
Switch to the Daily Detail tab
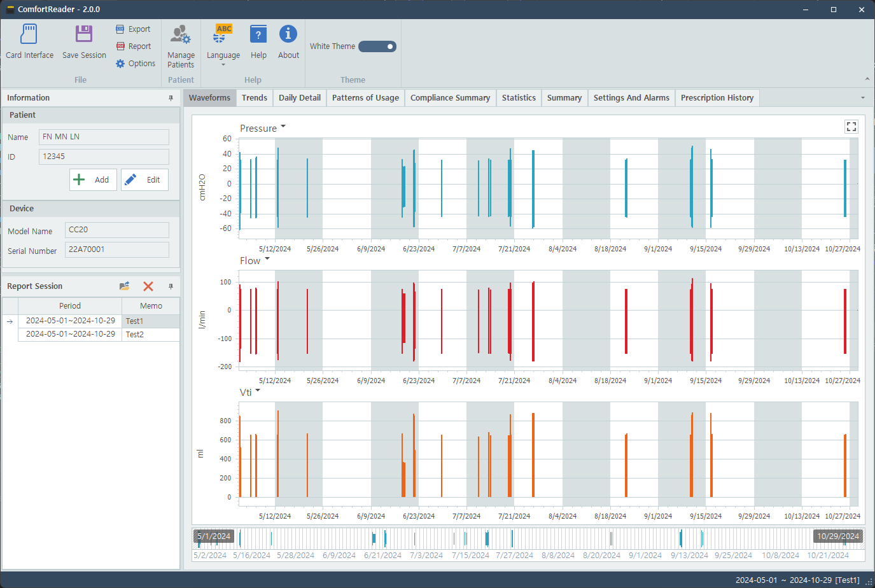(x=299, y=98)
